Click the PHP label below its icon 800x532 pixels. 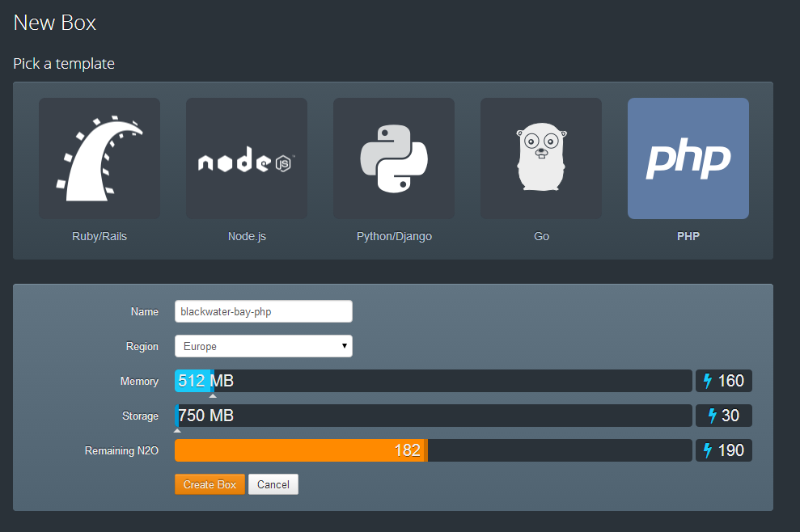688,236
